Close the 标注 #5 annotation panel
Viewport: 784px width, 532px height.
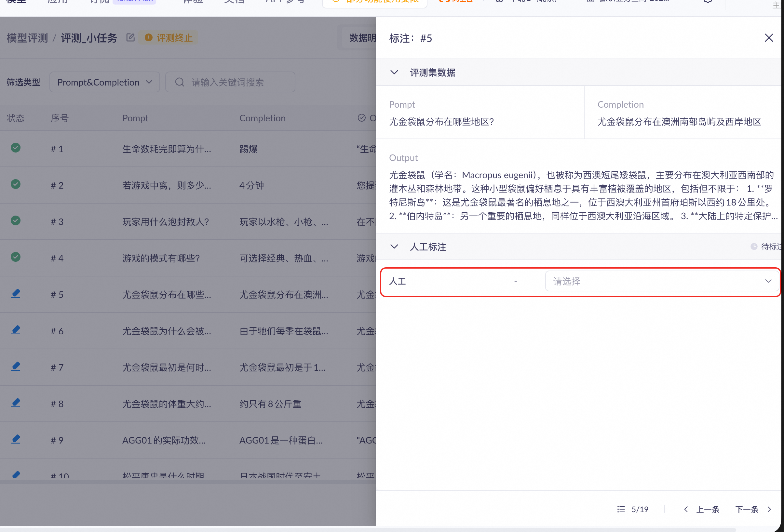768,38
